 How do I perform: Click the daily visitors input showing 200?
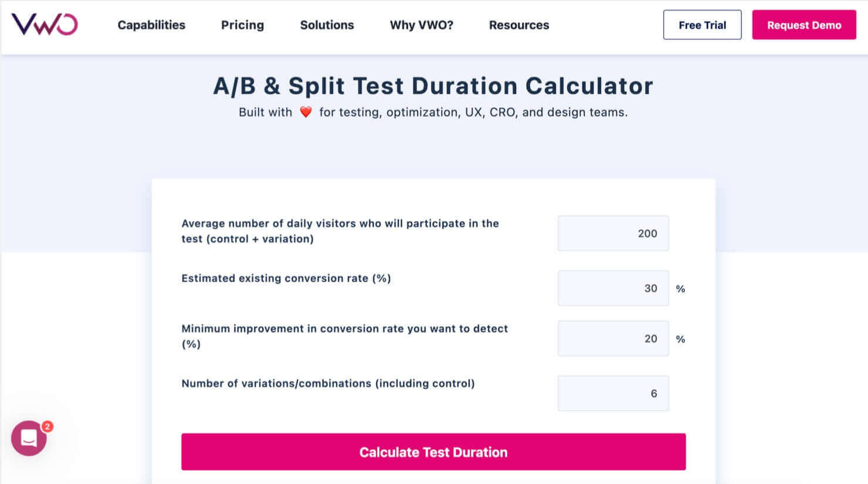tap(613, 233)
